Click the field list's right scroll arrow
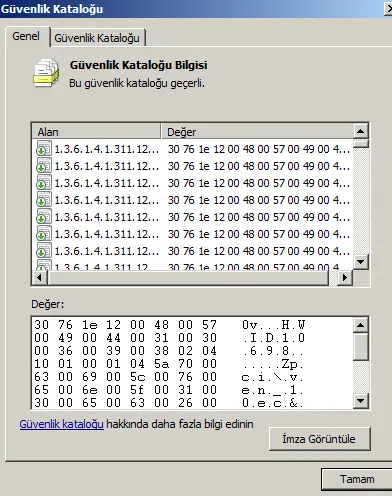This screenshot has width=392, height=496. click(x=345, y=277)
